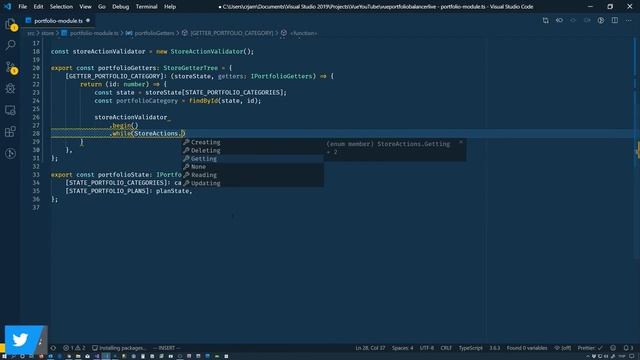Open the Extensions view

coord(11,131)
